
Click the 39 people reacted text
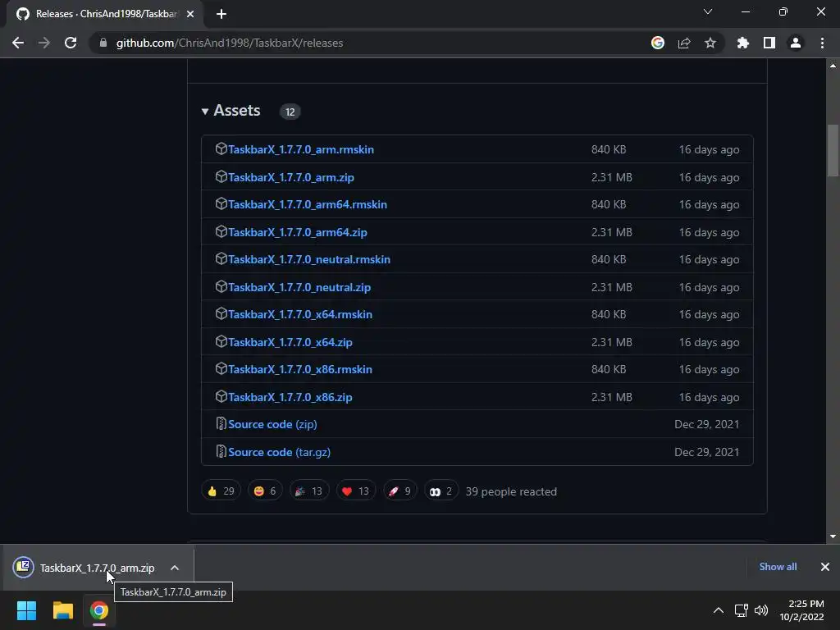(511, 492)
